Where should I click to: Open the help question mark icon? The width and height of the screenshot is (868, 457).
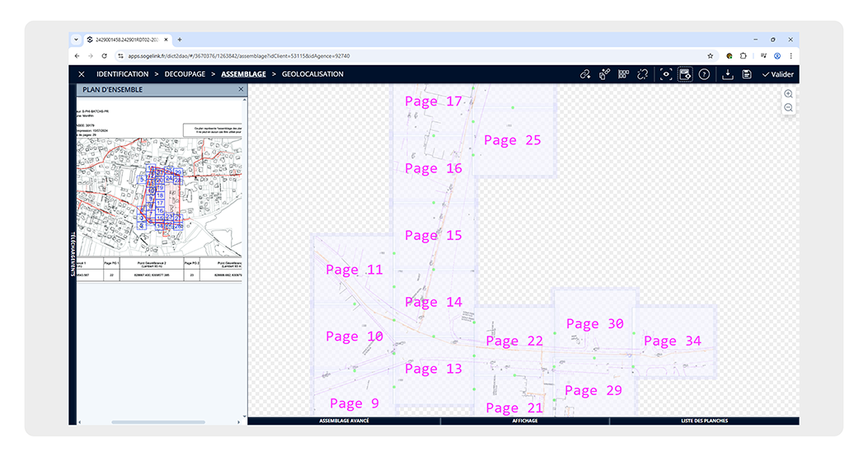pos(704,74)
